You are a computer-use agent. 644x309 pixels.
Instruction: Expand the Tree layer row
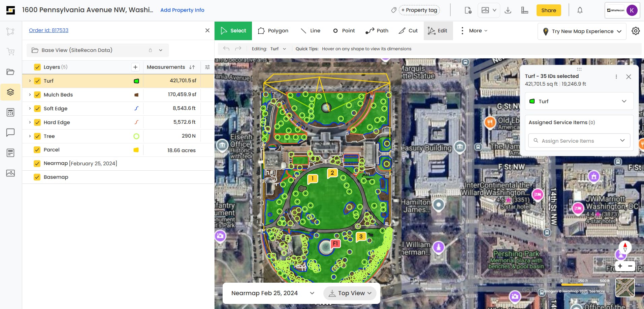(x=30, y=136)
